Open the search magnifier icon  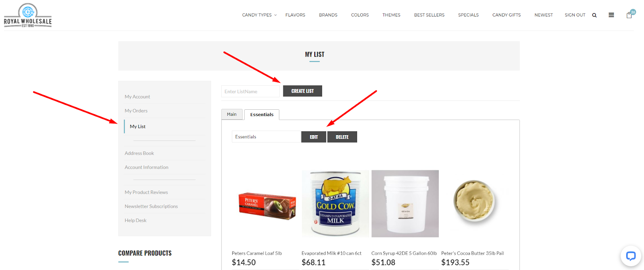point(594,15)
